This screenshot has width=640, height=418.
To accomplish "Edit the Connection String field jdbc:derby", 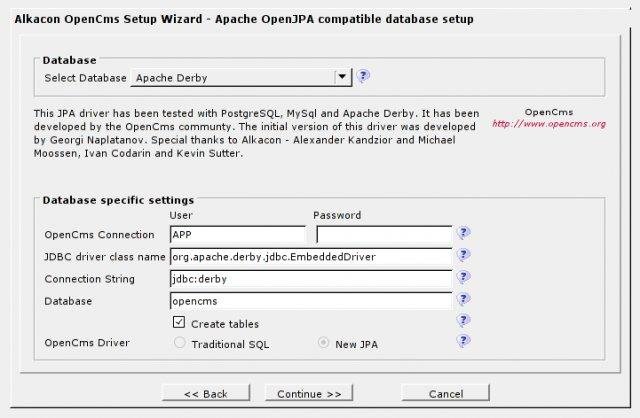I will [x=311, y=279].
